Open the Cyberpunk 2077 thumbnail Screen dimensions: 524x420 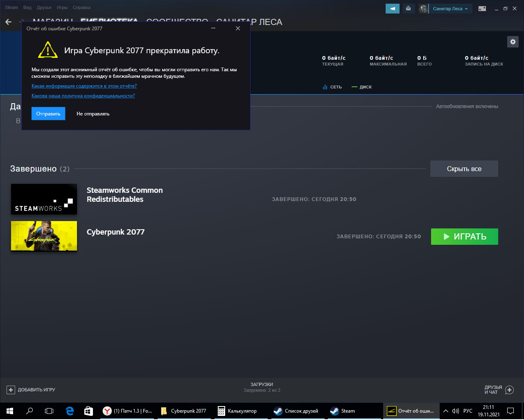click(x=44, y=236)
